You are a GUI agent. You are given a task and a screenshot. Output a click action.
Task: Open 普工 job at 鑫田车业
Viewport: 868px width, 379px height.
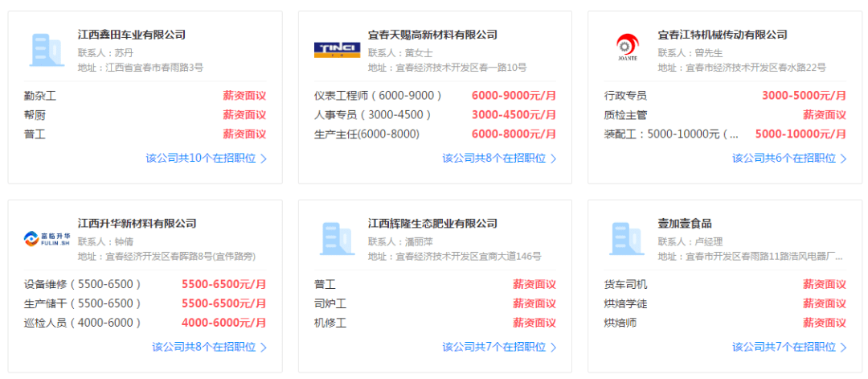35,134
